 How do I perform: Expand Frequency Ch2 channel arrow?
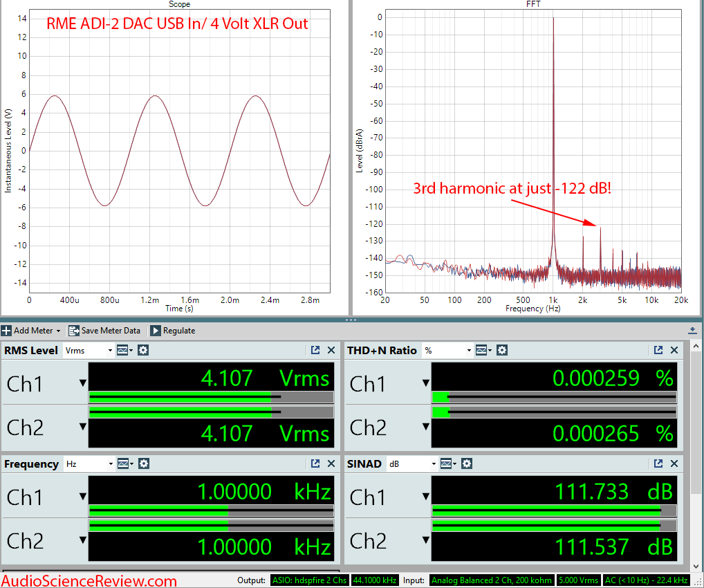tap(82, 540)
